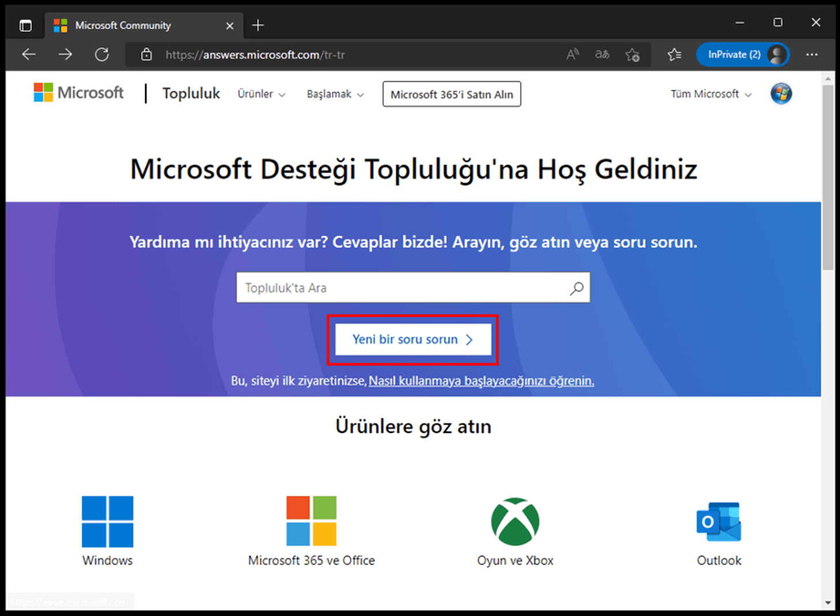Click the search magnifier icon
Screen dimensions: 840x616
[577, 288]
